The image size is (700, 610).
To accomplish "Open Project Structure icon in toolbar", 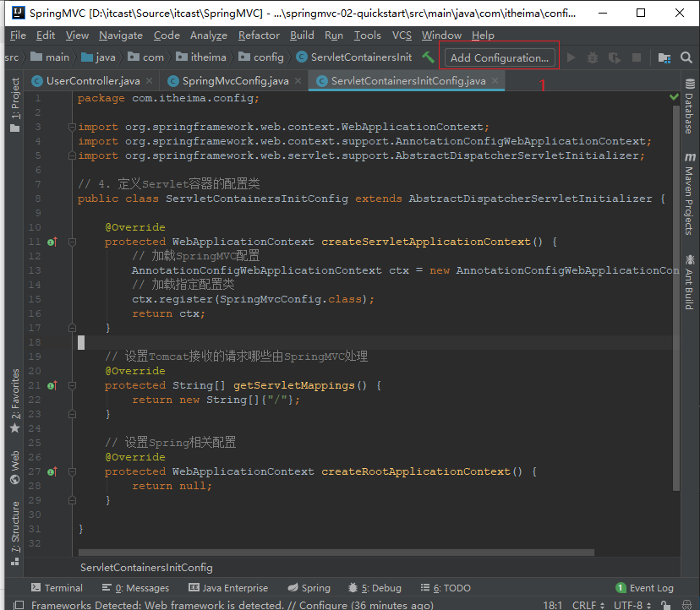I will point(664,57).
